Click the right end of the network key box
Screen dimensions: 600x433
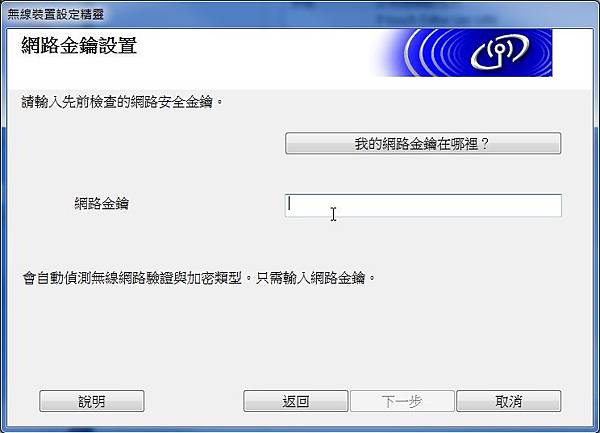[x=551, y=205]
